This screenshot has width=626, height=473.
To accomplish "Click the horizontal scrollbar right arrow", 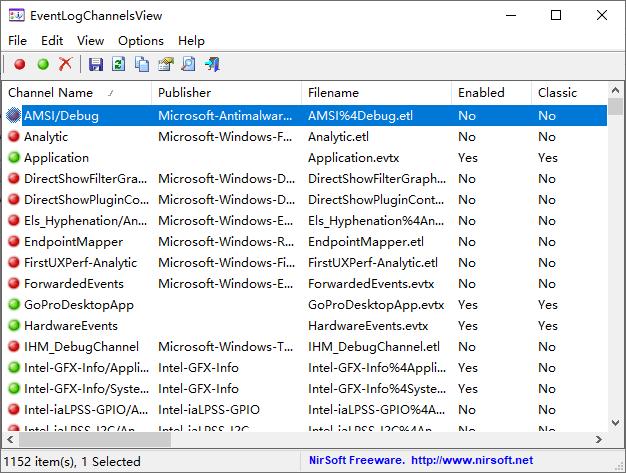I will pos(598,439).
